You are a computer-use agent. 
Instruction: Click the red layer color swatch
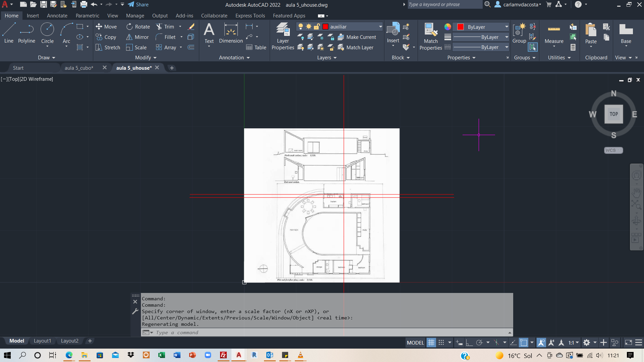325,26
